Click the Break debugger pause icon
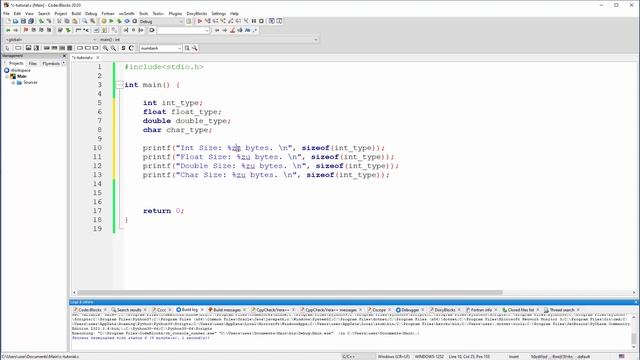Screen dimensions: 640x360 click(254, 21)
